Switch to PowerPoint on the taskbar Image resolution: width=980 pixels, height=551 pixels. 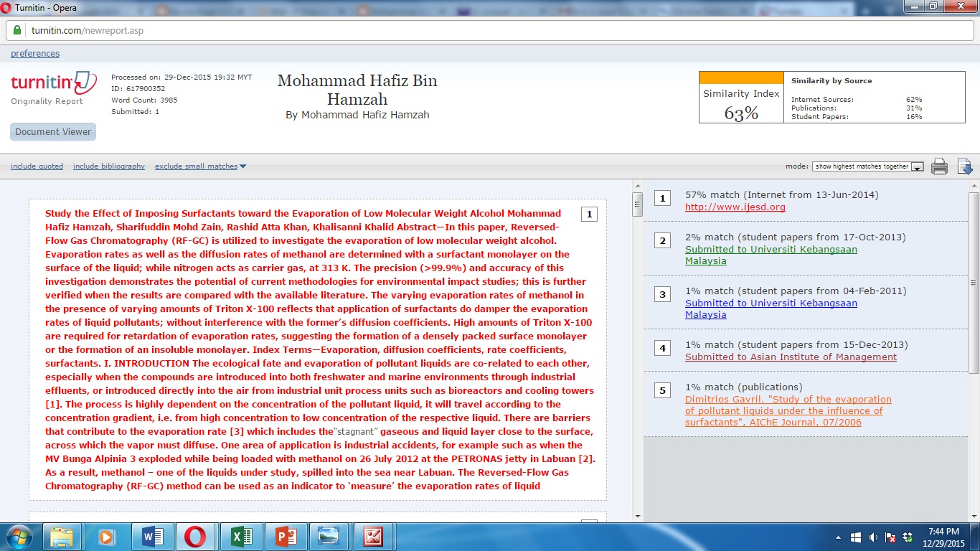click(285, 537)
